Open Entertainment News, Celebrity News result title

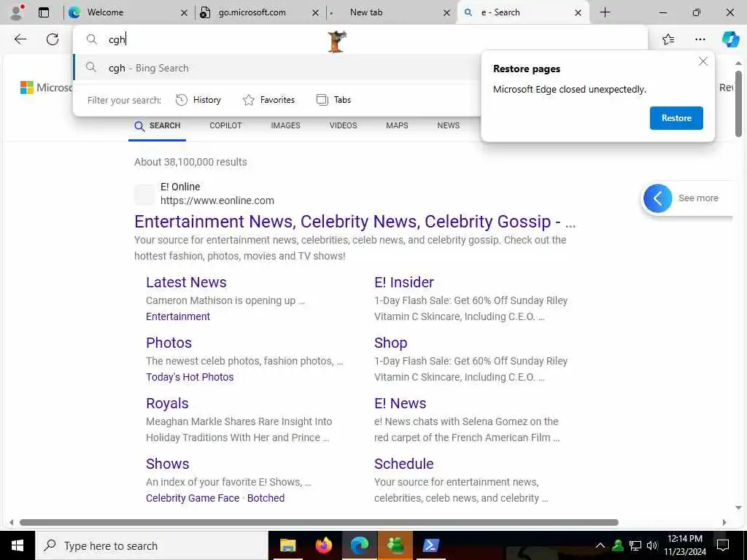pos(355,222)
